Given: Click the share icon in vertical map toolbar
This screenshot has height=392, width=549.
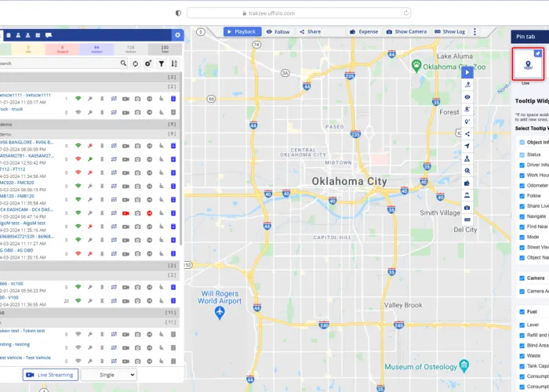Looking at the screenshot, I should pyautogui.click(x=467, y=134).
